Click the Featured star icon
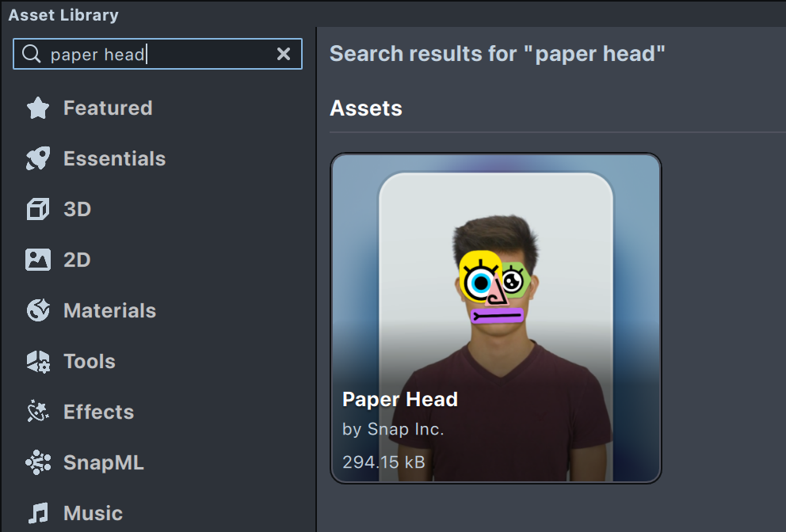The width and height of the screenshot is (786, 532). [38, 108]
